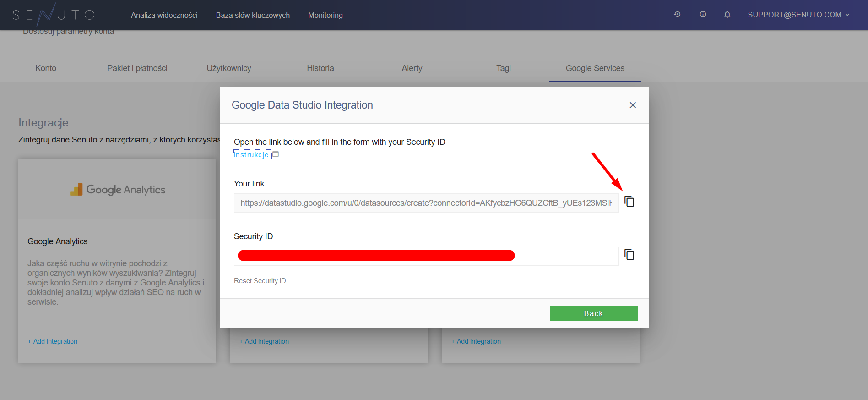Click the Security ID field

(x=426, y=256)
